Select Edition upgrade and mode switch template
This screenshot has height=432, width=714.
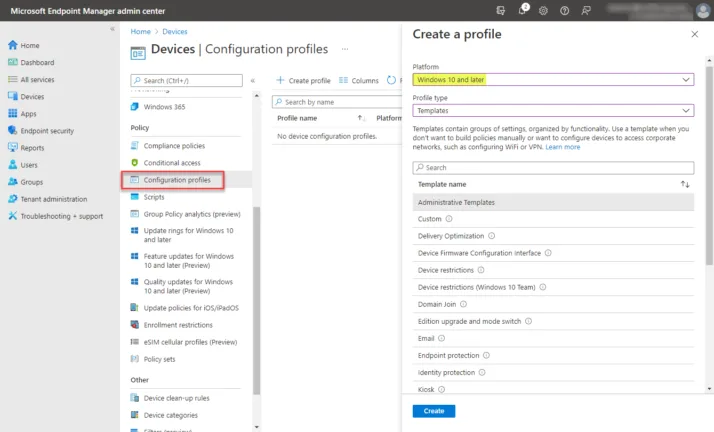[x=553, y=321]
